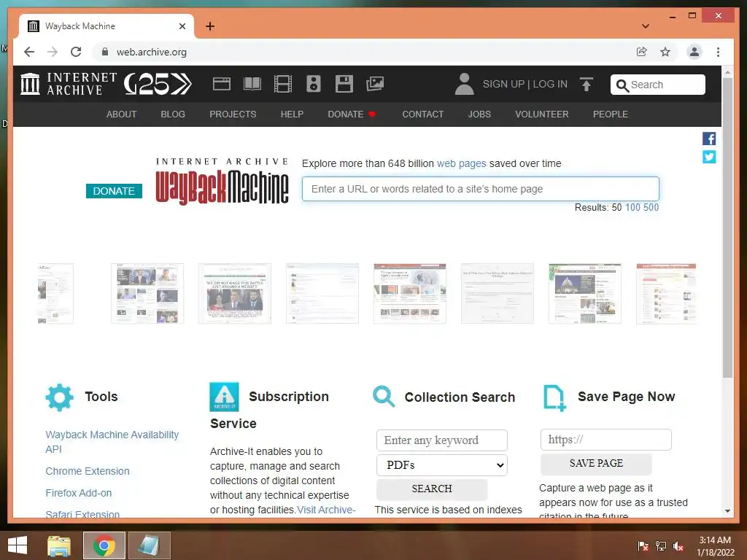
Task: Share page on Facebook
Action: pos(709,139)
